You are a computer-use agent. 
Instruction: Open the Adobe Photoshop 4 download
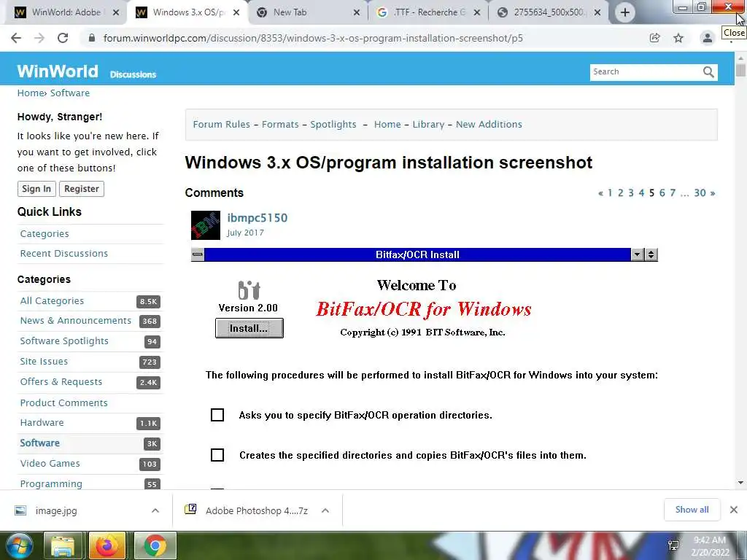coord(256,510)
